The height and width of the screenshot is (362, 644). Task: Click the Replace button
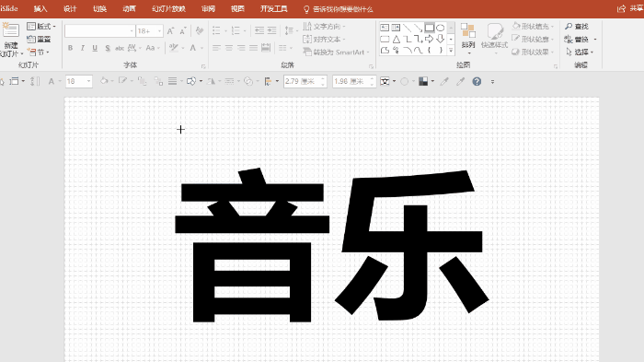point(577,40)
